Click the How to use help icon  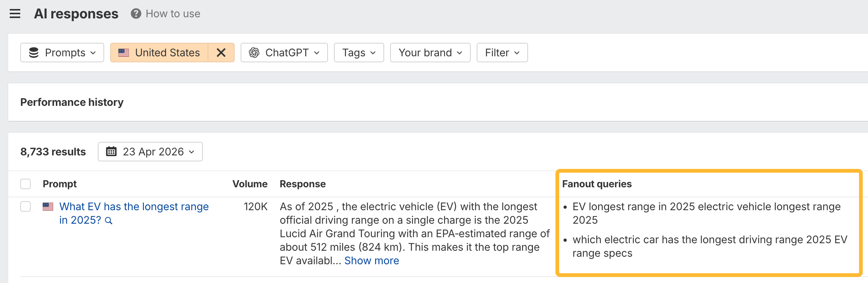click(136, 14)
